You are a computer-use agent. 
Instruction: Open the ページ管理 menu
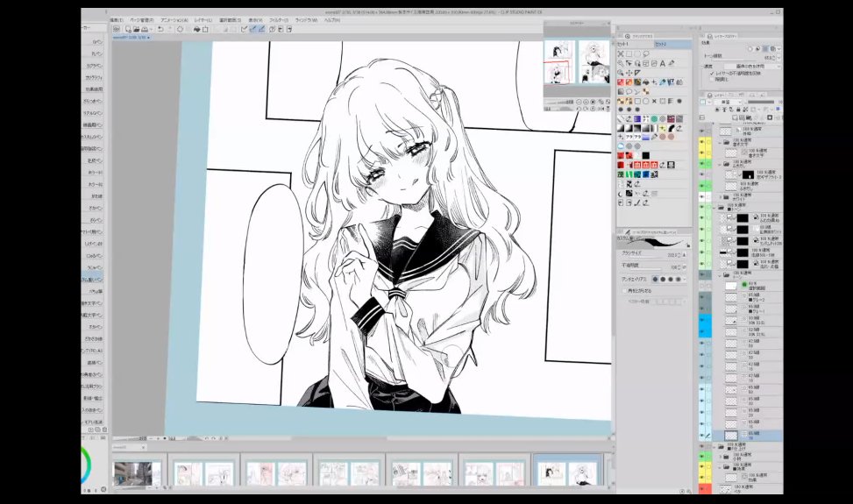point(141,20)
